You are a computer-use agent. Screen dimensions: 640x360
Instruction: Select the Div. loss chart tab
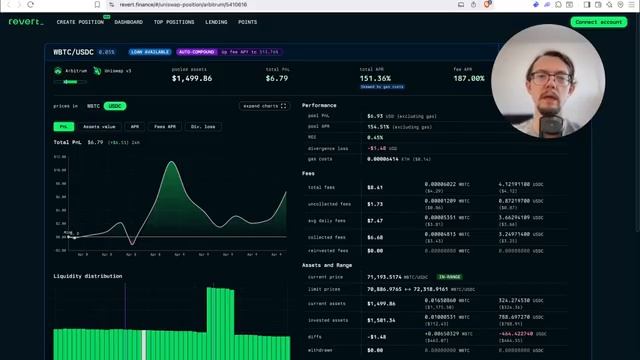203,127
